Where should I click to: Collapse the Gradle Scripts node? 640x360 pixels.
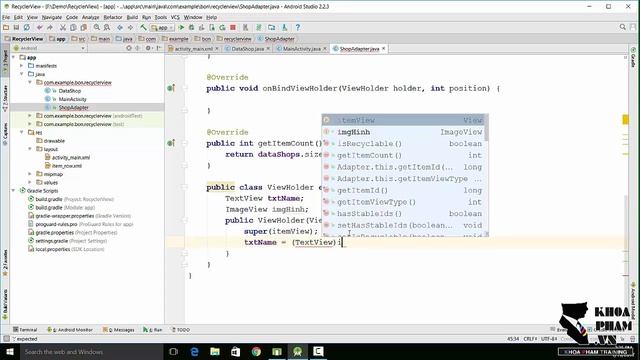coord(14,191)
